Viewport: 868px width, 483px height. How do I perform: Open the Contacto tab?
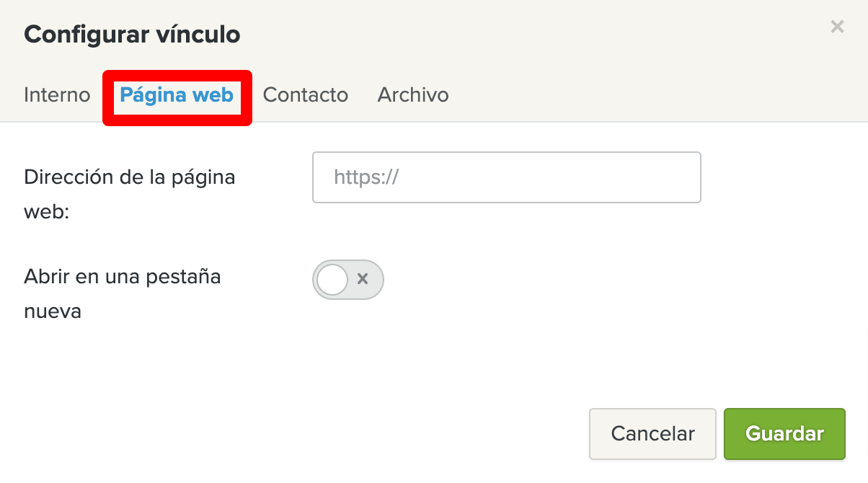pyautogui.click(x=306, y=95)
